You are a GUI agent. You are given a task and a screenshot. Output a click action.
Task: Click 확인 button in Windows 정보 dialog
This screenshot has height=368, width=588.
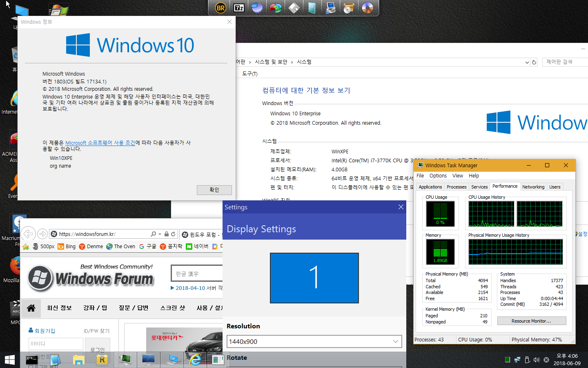214,190
